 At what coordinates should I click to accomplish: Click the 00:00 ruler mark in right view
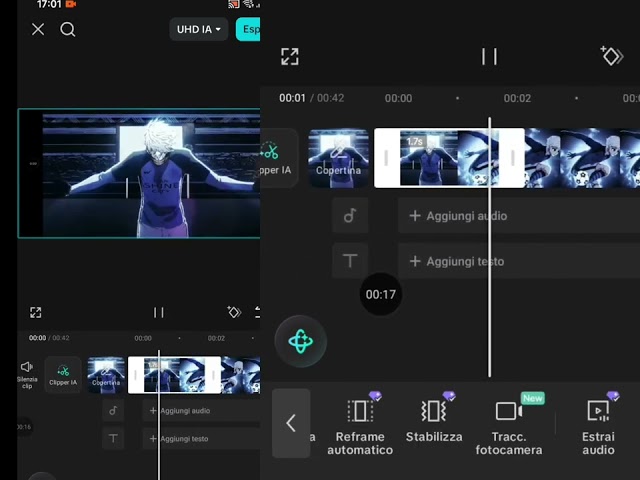click(398, 98)
